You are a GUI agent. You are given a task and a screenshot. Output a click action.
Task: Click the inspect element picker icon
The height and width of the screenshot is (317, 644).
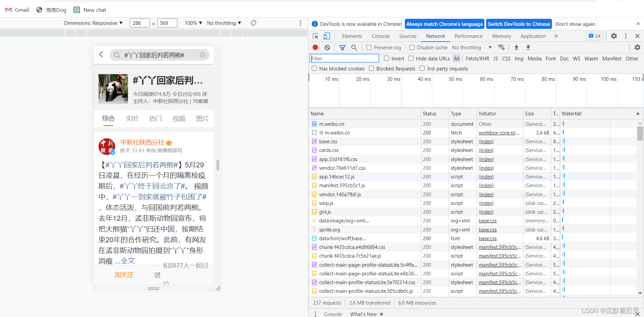click(x=315, y=36)
